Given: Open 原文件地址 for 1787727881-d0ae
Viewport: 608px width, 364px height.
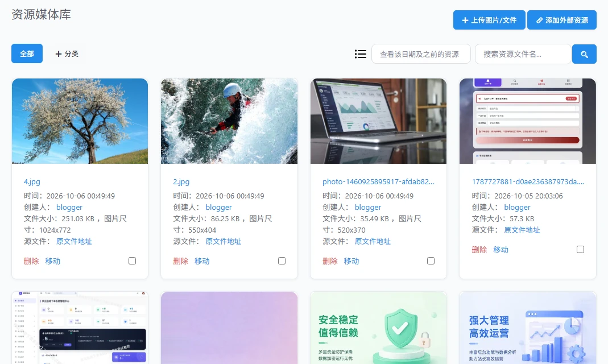Looking at the screenshot, I should pos(522,230).
